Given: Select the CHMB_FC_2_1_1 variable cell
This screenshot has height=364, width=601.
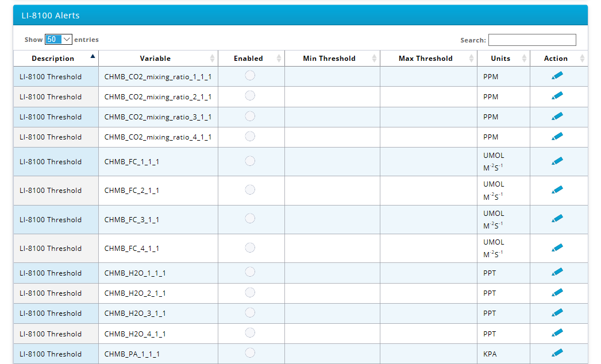Looking at the screenshot, I should (159, 191).
